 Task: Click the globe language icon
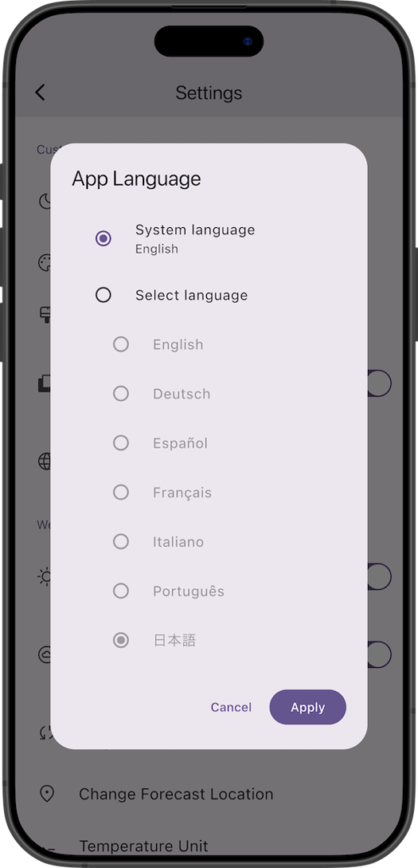point(44,462)
